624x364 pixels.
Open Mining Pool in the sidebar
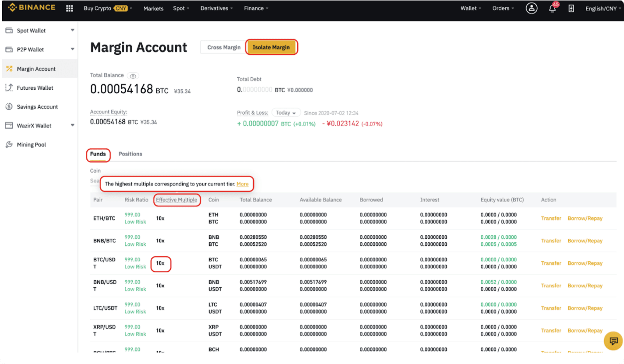(39, 145)
